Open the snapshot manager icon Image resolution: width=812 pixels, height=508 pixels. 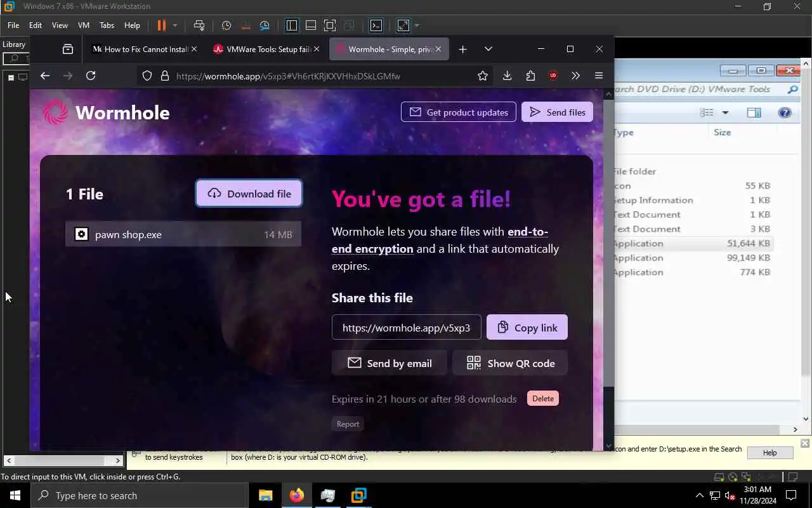coord(265,25)
